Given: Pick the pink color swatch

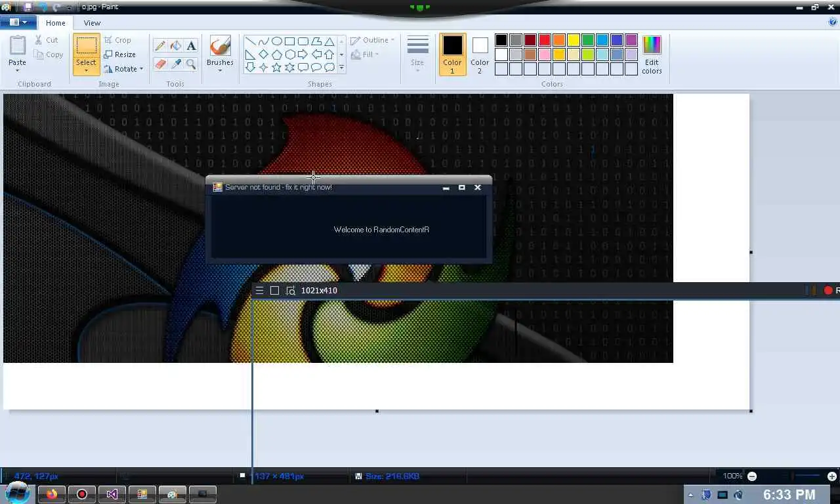Looking at the screenshot, I should (545, 54).
